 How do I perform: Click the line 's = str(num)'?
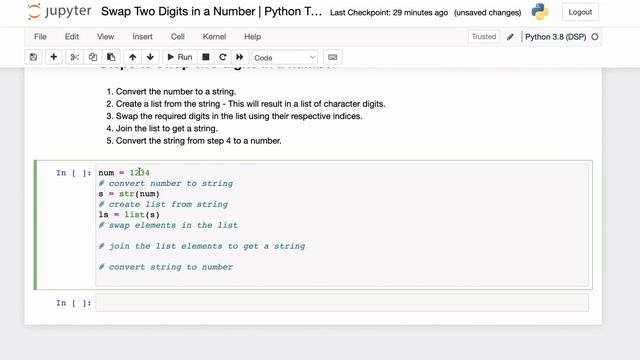(129, 194)
